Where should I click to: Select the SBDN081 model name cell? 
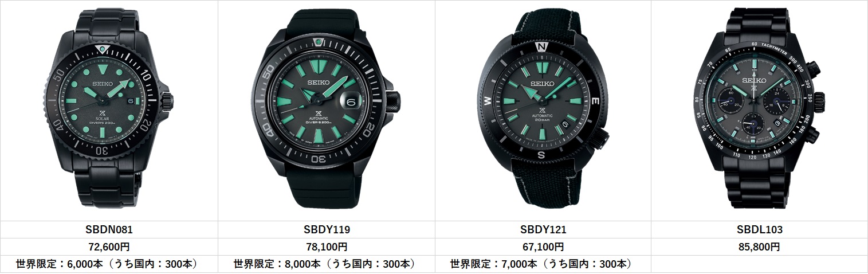point(109,229)
